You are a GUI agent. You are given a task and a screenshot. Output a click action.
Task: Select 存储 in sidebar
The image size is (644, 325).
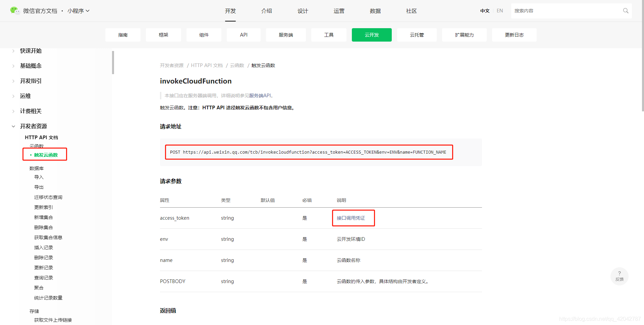[x=34, y=311]
